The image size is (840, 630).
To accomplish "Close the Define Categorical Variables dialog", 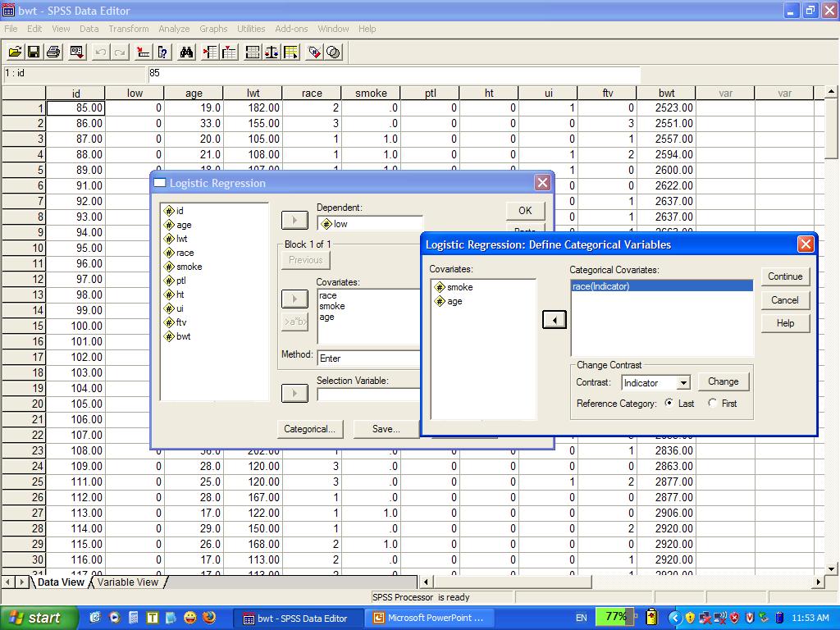I will point(806,244).
